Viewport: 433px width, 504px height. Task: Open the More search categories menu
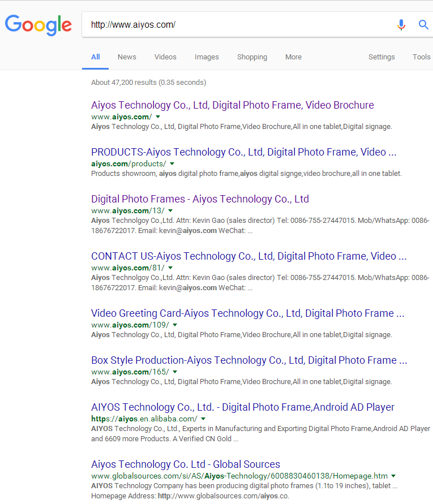tap(293, 57)
